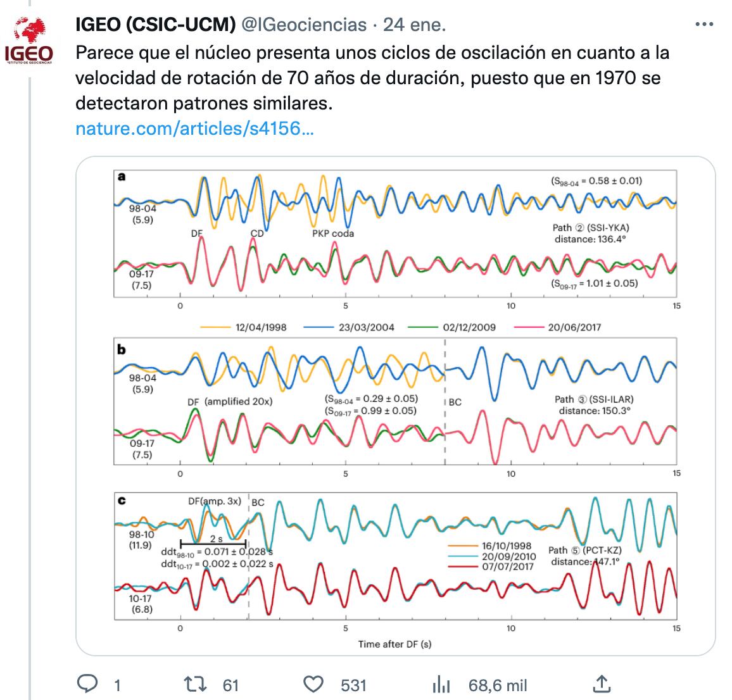This screenshot has height=700, width=732.
Task: Click the 531 likes count
Action: pos(353,685)
